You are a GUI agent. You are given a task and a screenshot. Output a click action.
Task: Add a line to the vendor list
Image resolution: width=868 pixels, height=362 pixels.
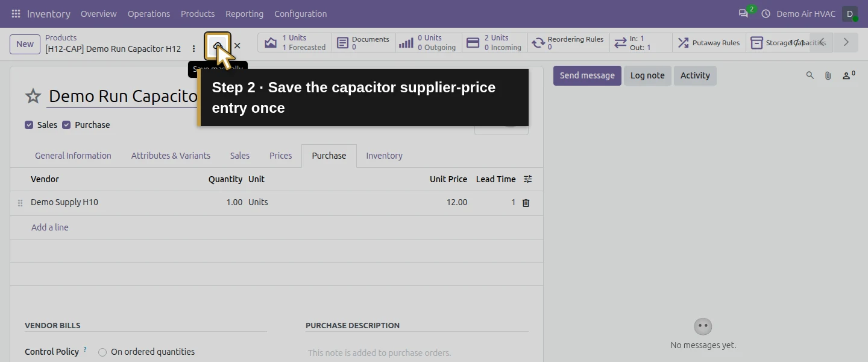50,227
